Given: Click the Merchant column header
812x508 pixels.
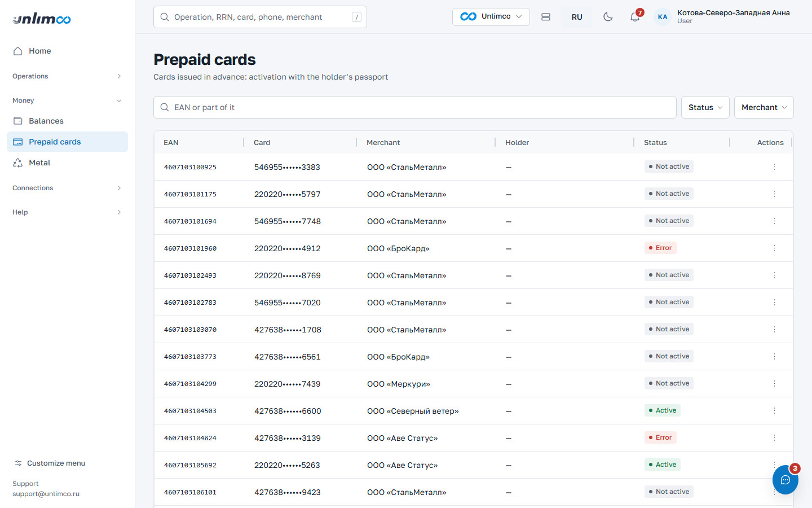Looking at the screenshot, I should coord(383,143).
